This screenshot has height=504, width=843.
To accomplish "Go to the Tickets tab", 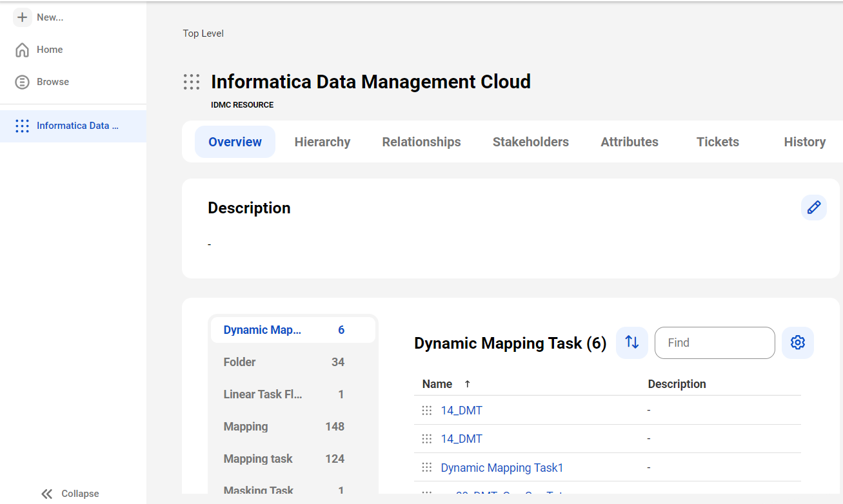I will 718,142.
